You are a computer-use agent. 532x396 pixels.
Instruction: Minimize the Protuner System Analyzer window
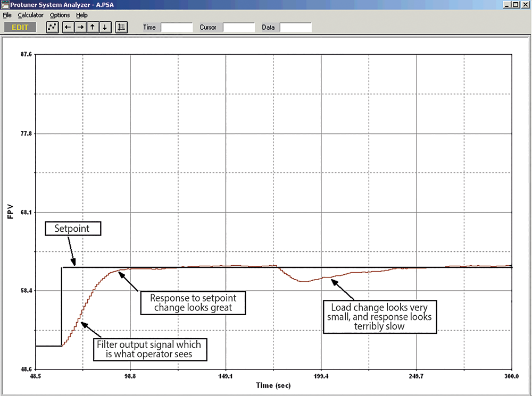pos(507,5)
